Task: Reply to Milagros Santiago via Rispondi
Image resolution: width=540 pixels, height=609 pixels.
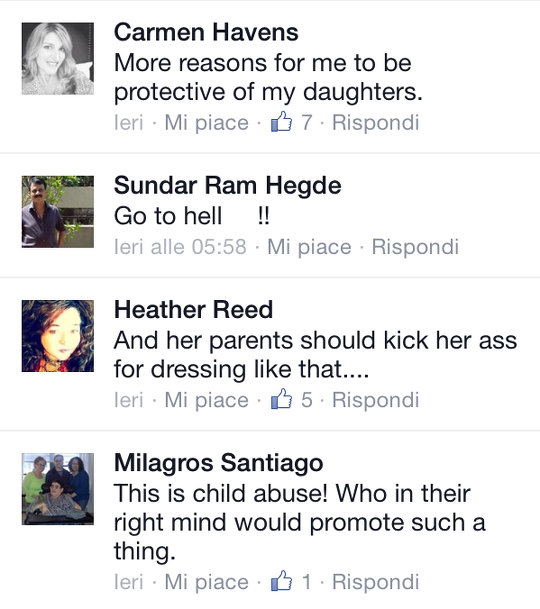Action: [376, 582]
